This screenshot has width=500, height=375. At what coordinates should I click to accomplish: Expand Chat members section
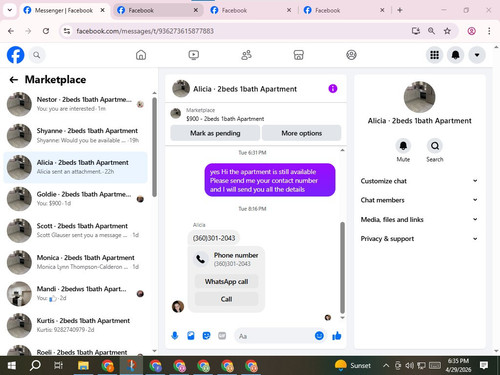(x=419, y=200)
